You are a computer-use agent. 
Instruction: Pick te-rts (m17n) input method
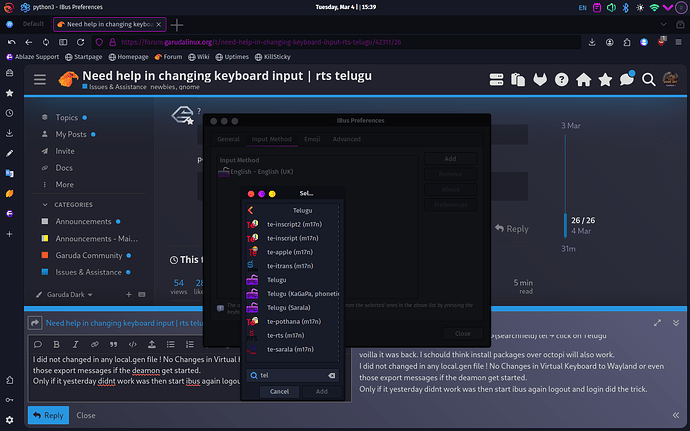292,335
